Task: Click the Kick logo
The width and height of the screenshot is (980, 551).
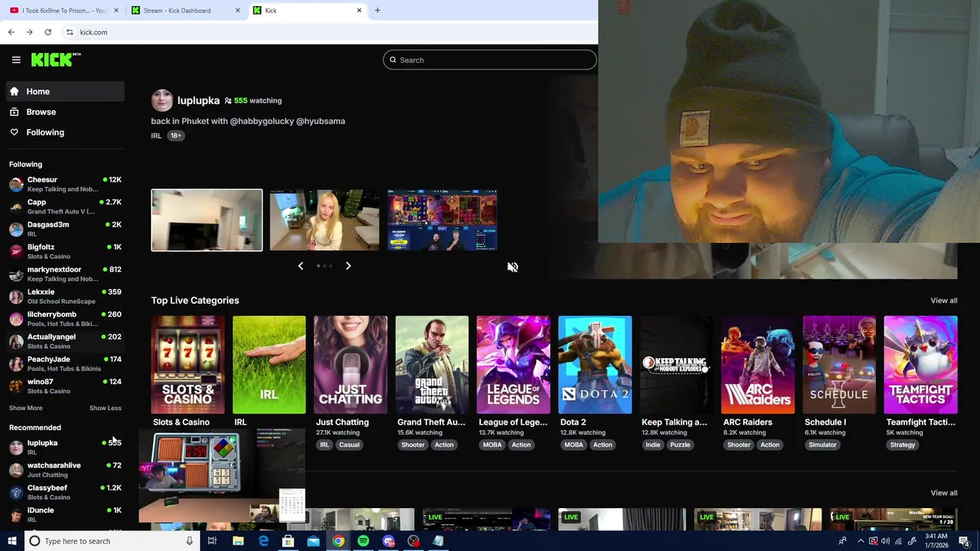Action: point(56,60)
